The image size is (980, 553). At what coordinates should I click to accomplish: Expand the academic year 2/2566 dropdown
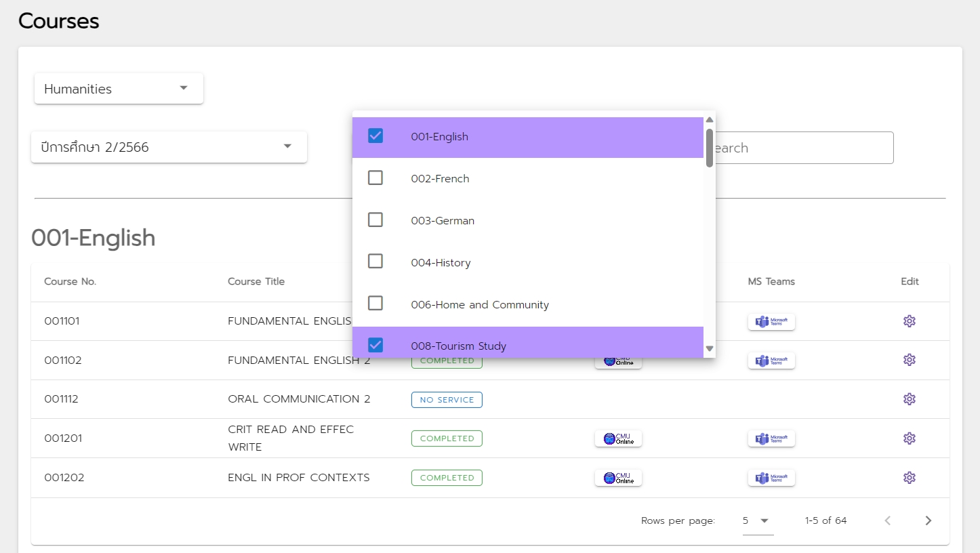click(x=169, y=147)
